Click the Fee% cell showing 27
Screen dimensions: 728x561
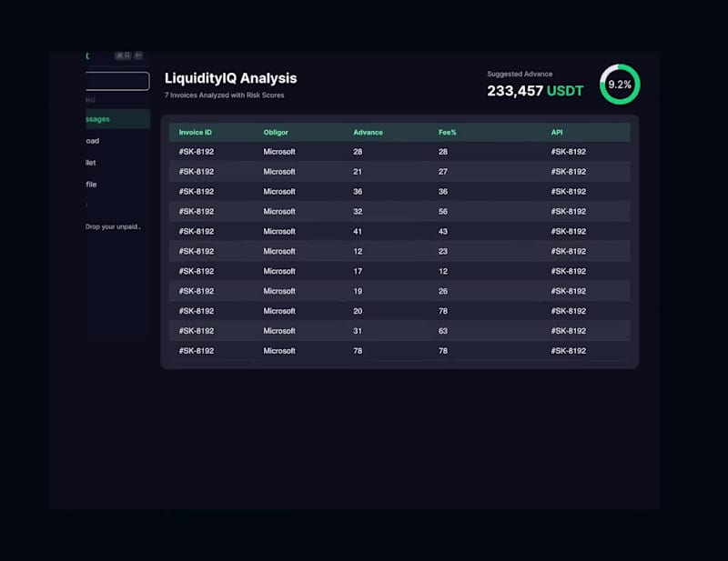[x=443, y=172]
